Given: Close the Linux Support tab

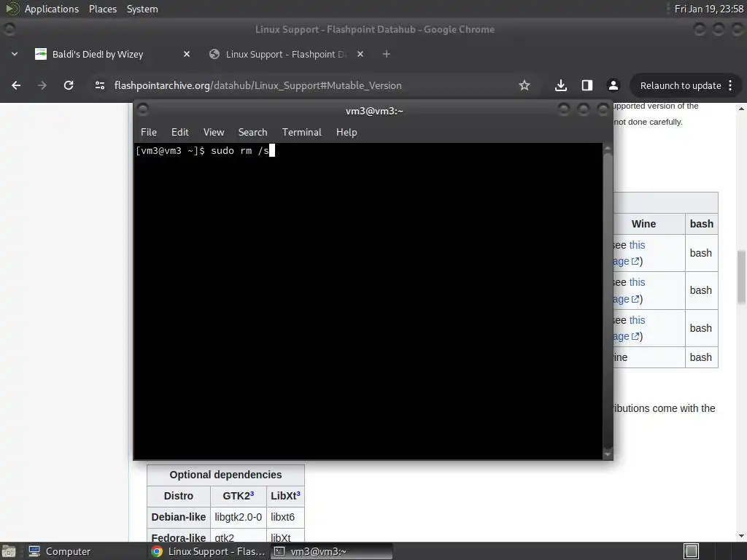Looking at the screenshot, I should [360, 54].
